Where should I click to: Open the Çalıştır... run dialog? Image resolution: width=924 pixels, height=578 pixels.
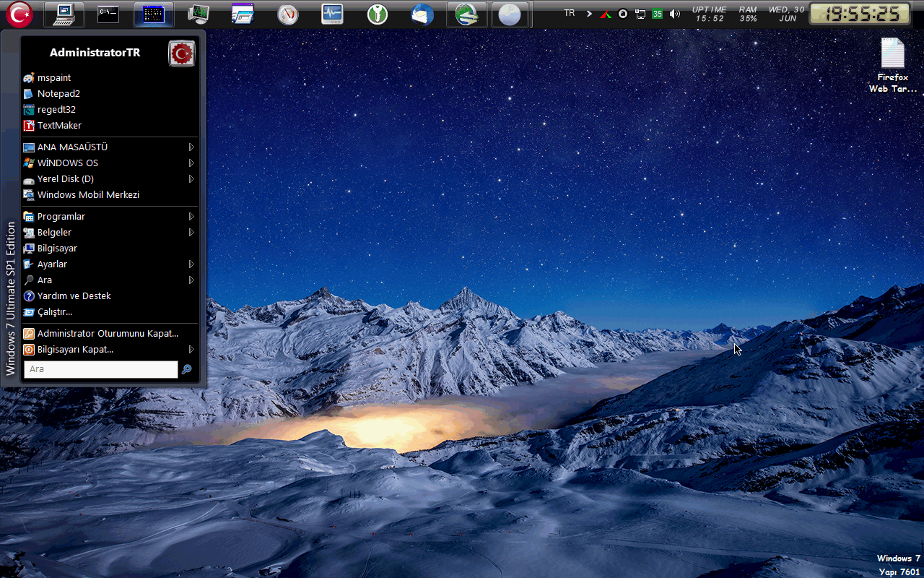110,311
